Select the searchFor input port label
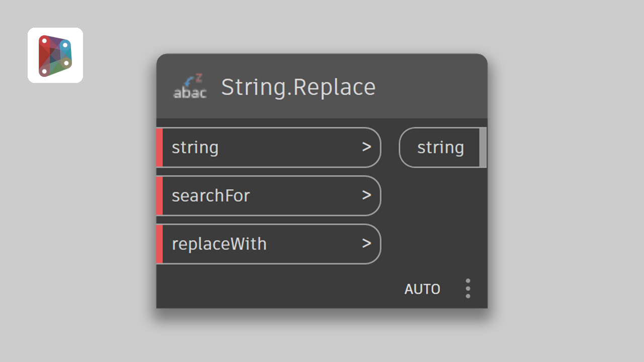This screenshot has width=644, height=362. click(x=211, y=196)
